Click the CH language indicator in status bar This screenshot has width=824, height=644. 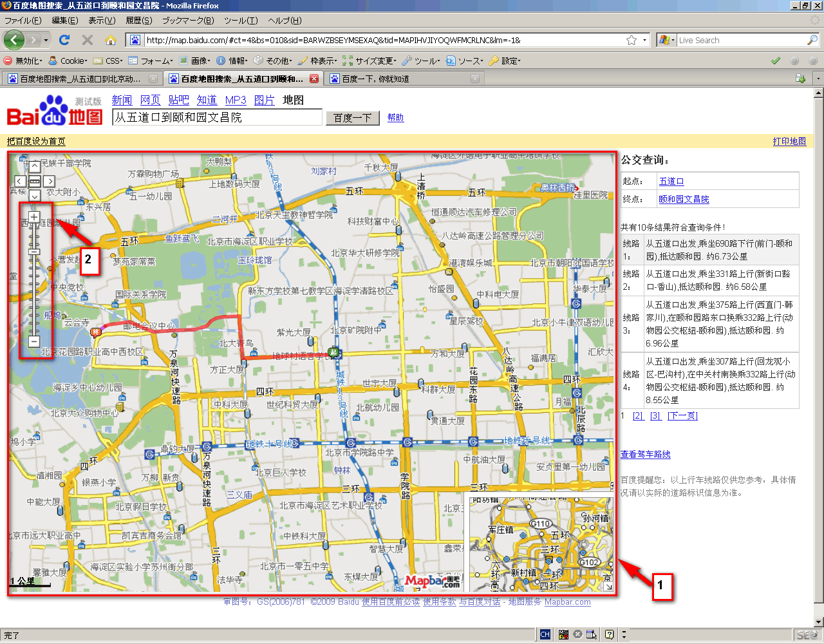[x=545, y=634]
